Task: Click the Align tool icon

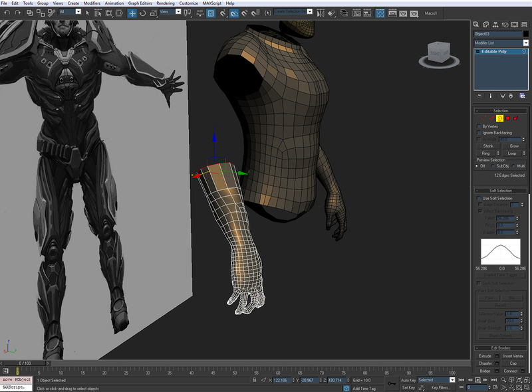Action: tap(331, 13)
